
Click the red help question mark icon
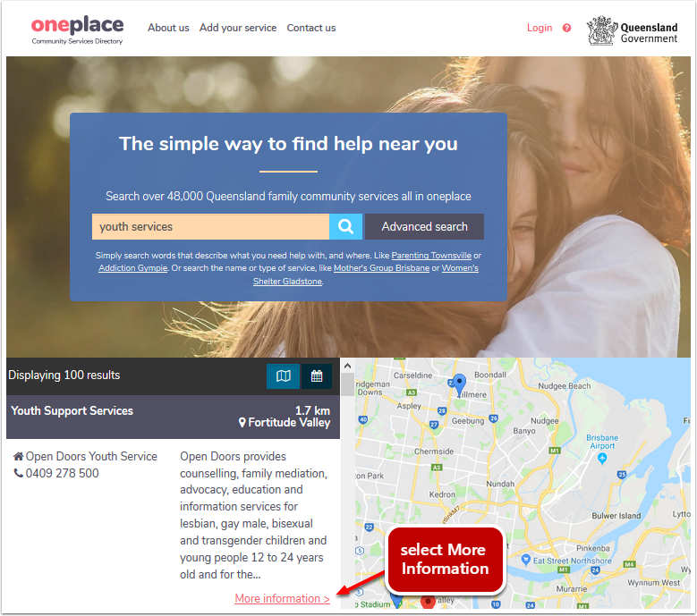[566, 28]
